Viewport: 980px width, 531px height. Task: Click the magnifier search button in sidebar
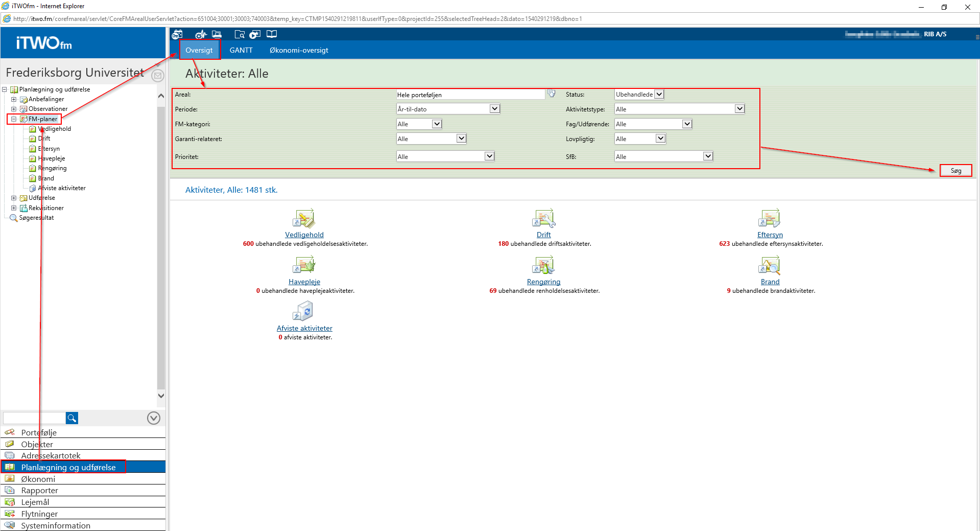(72, 418)
